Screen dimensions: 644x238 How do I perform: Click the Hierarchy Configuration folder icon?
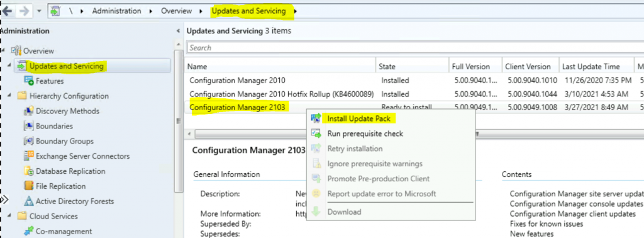[x=22, y=96]
